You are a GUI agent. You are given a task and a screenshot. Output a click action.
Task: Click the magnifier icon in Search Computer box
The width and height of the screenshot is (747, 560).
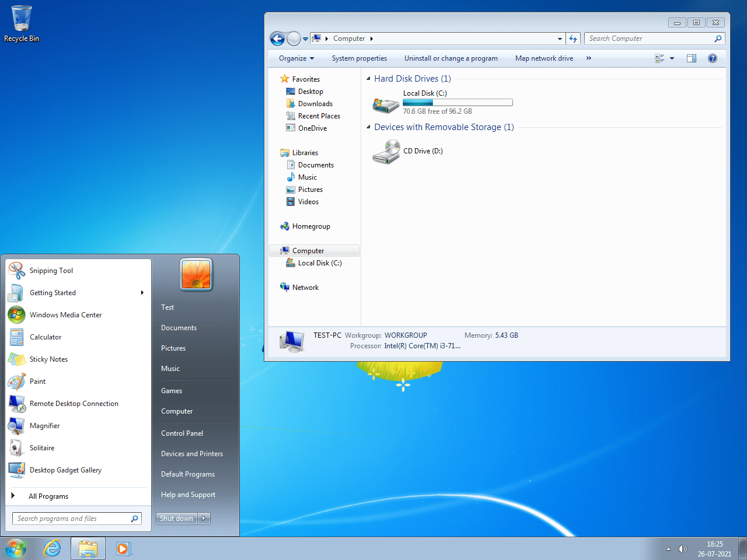click(718, 38)
